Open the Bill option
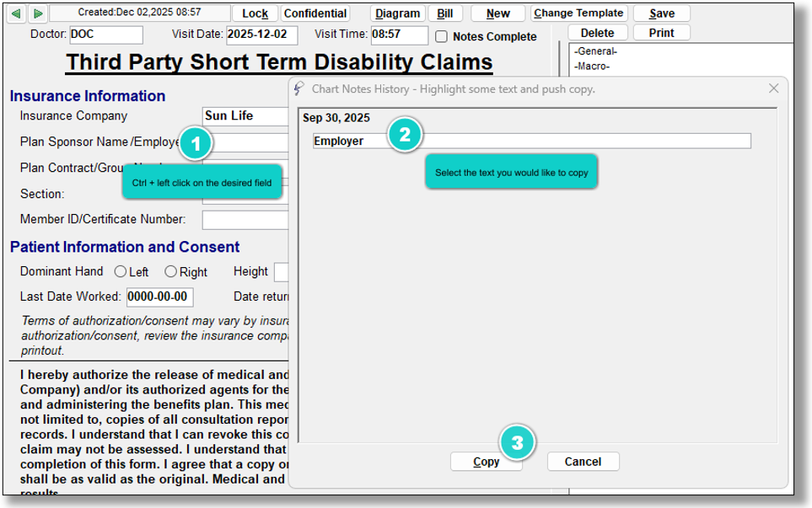 pos(444,13)
